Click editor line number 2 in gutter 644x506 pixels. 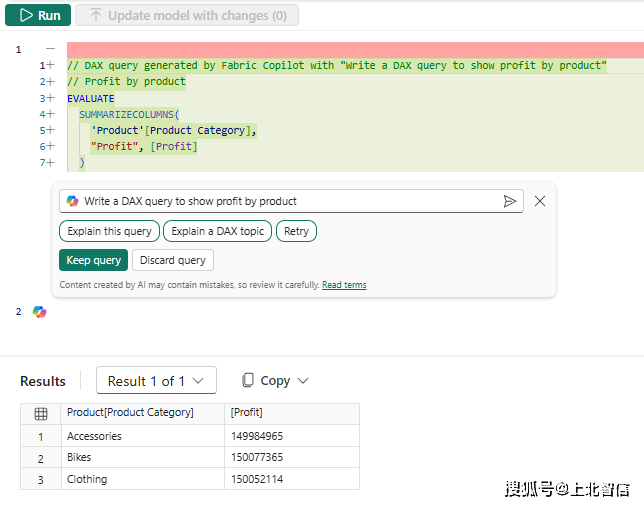click(18, 312)
